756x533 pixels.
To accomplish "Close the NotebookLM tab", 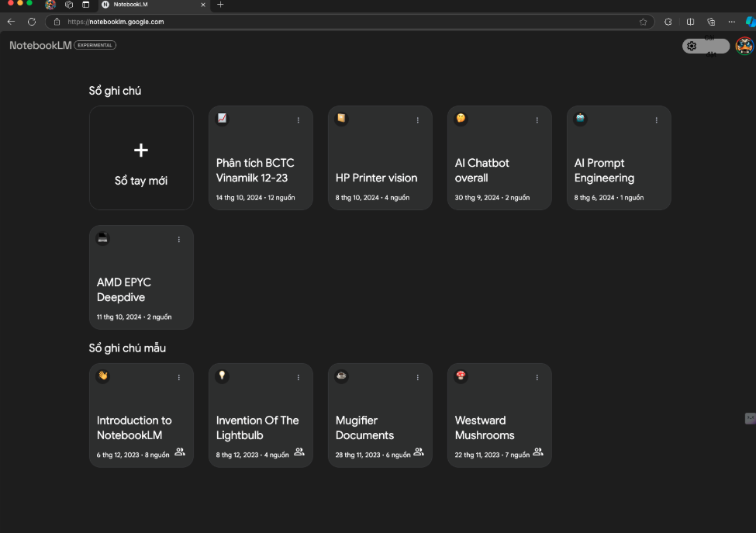I will pyautogui.click(x=203, y=5).
